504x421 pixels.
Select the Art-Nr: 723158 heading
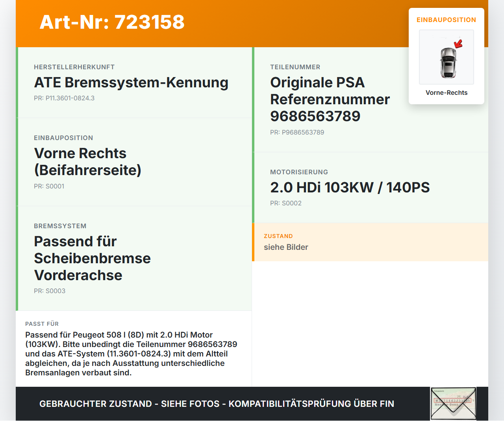tap(112, 22)
